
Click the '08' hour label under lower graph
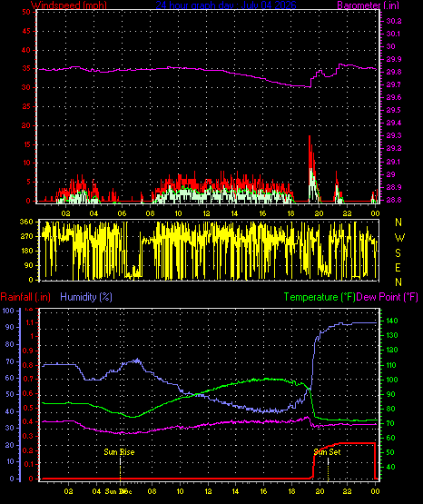(152, 491)
